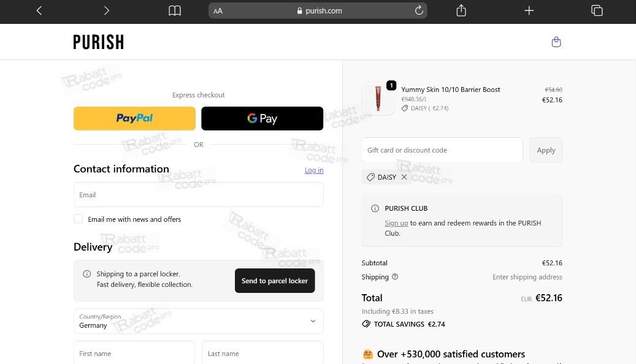Click shipping info help icon
Viewport: 636px width, 364px height.
[x=395, y=277]
